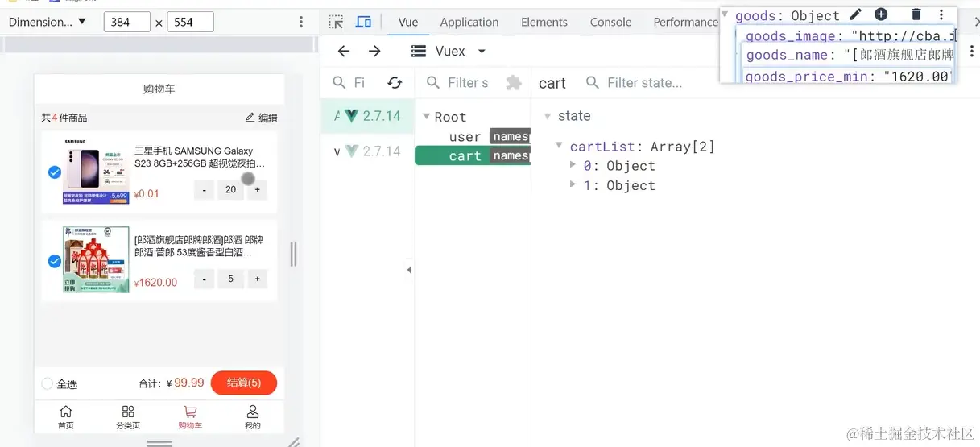Activate the inspect element picker icon
Screen dimensions: 980x447
tap(337, 22)
